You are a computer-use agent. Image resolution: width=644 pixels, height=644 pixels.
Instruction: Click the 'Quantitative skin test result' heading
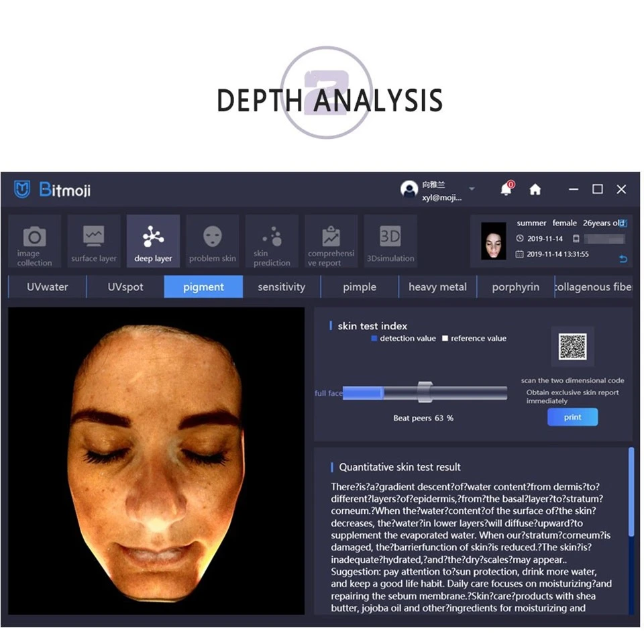point(400,467)
